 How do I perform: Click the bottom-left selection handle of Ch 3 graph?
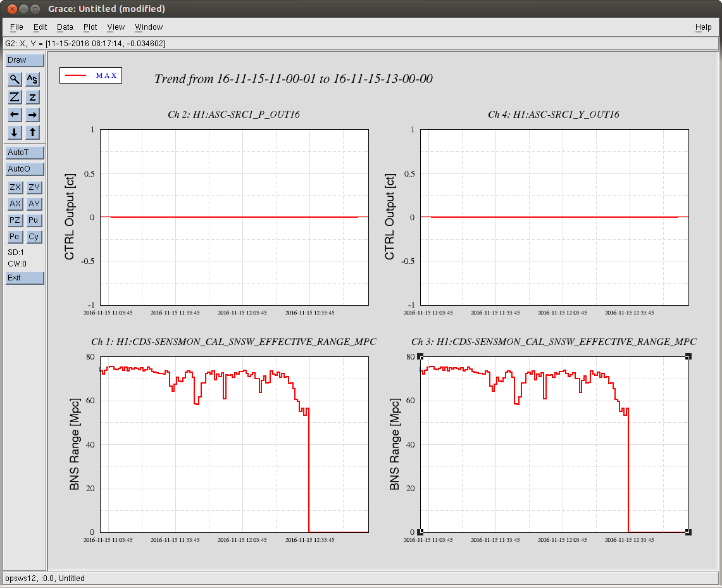420,532
